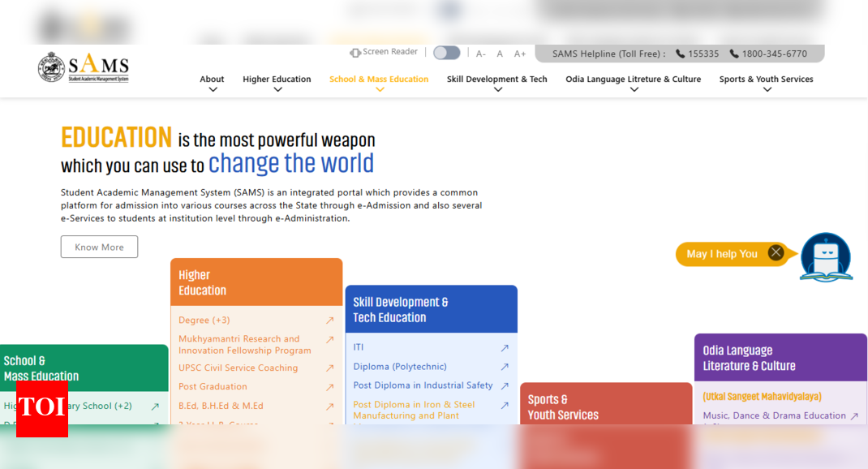Click arrow next to Post Graduation

click(329, 387)
